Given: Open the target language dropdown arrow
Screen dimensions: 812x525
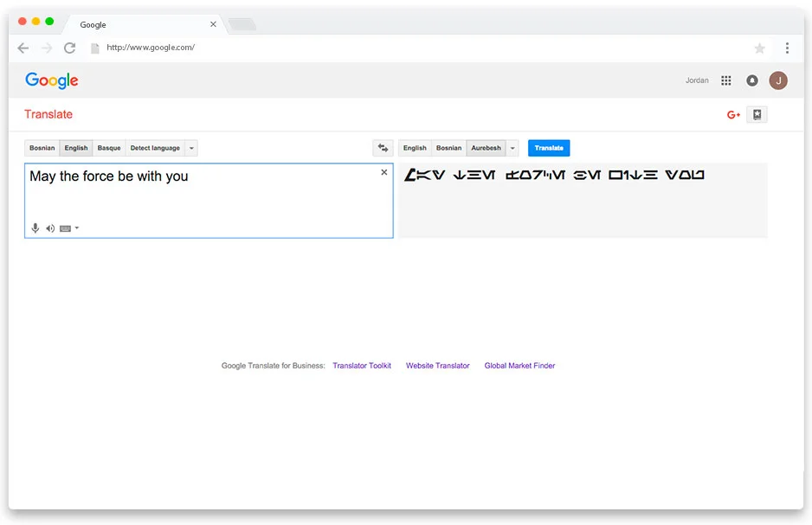Looking at the screenshot, I should point(512,147).
